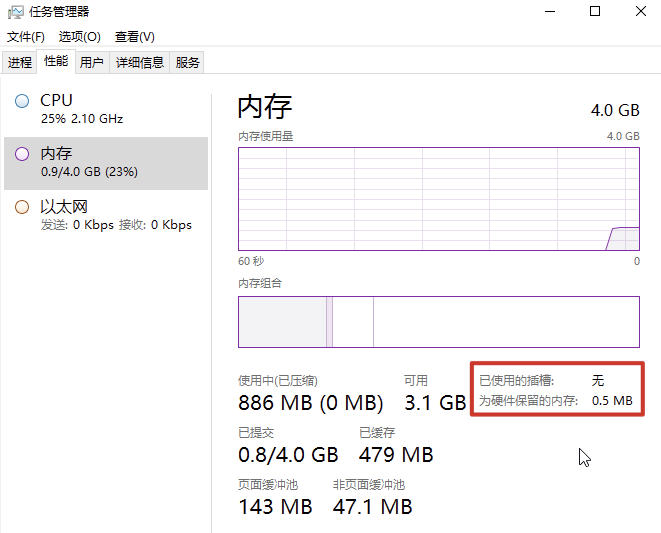The width and height of the screenshot is (661, 533).
Task: Switch to the 用户 tab
Action: point(92,62)
